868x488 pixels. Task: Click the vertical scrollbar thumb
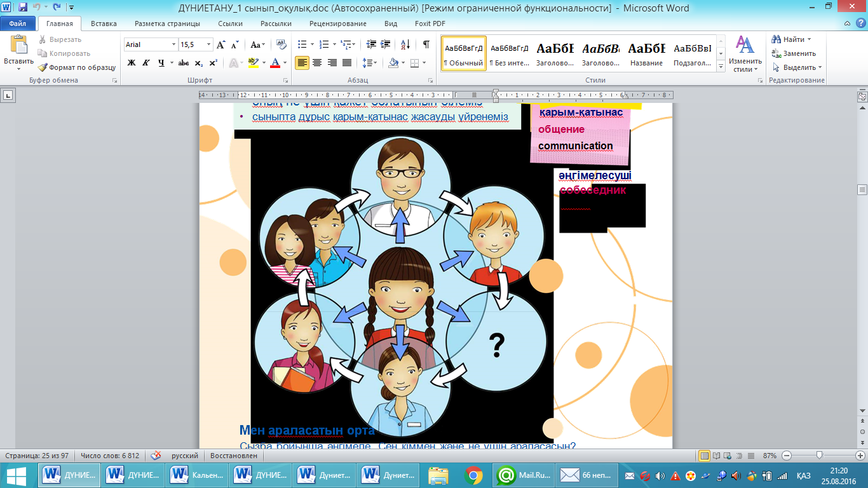[x=862, y=189]
